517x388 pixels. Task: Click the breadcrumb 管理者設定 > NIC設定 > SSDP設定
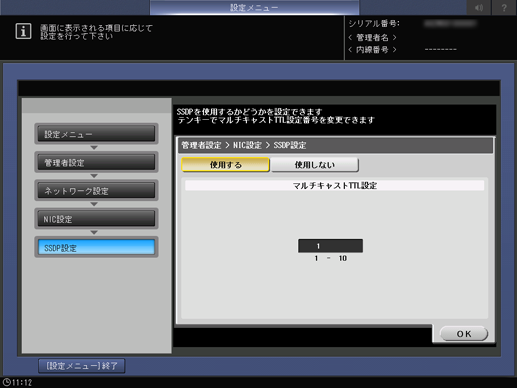tap(244, 145)
